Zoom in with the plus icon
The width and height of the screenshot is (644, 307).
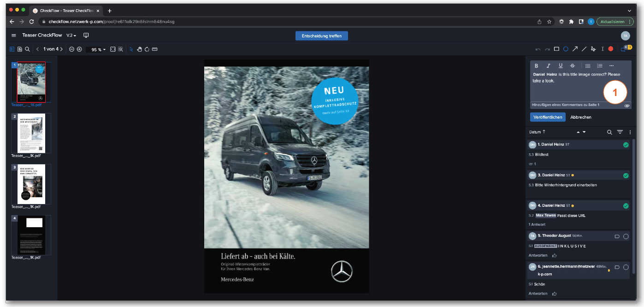(x=79, y=49)
